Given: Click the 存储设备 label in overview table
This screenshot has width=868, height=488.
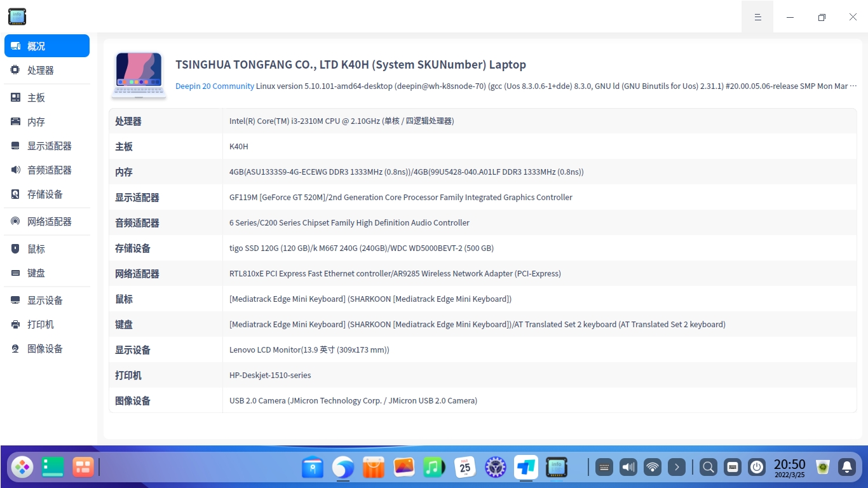Looking at the screenshot, I should coord(133,248).
